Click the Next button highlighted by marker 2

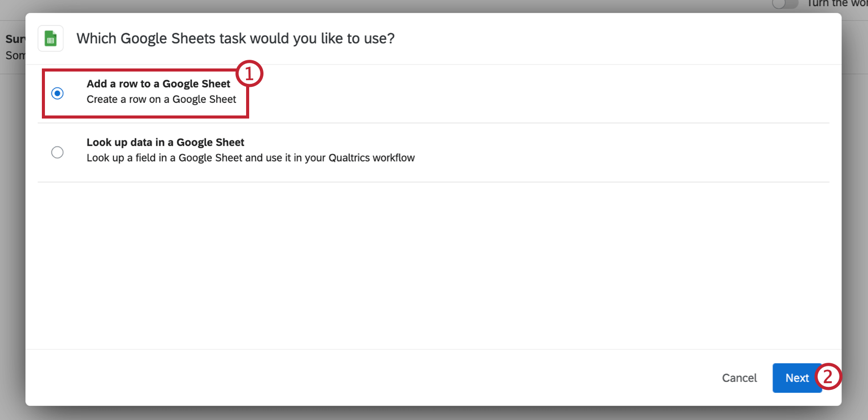pyautogui.click(x=797, y=378)
